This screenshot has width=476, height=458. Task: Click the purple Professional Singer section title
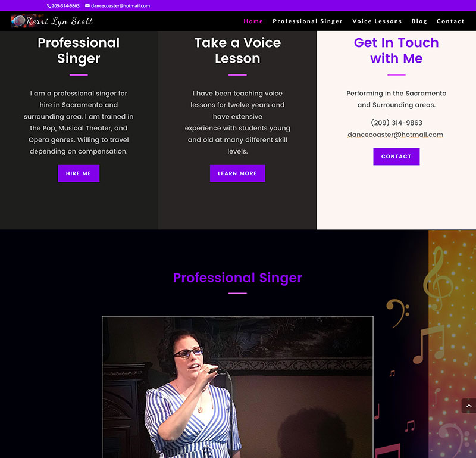click(x=237, y=278)
